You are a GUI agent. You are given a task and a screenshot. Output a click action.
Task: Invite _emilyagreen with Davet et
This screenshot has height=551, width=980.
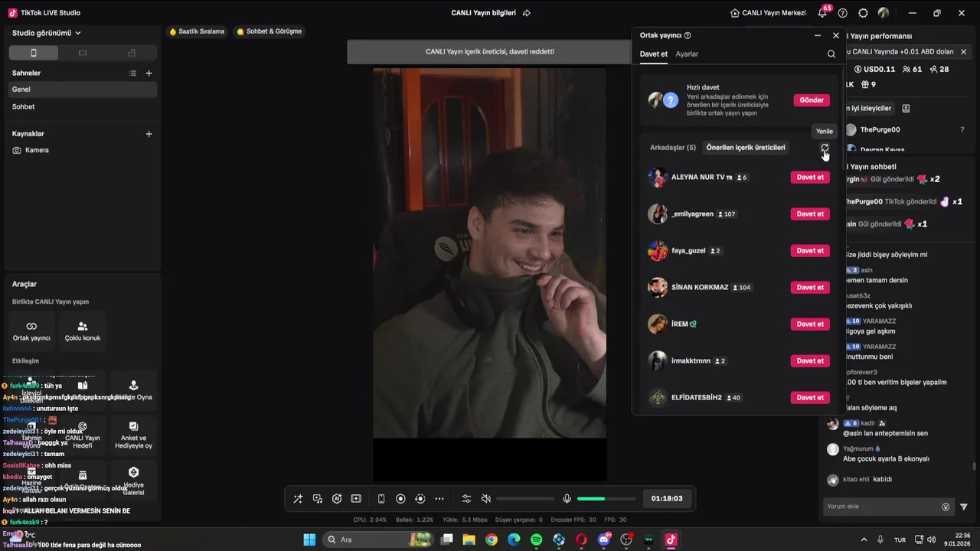coord(810,214)
